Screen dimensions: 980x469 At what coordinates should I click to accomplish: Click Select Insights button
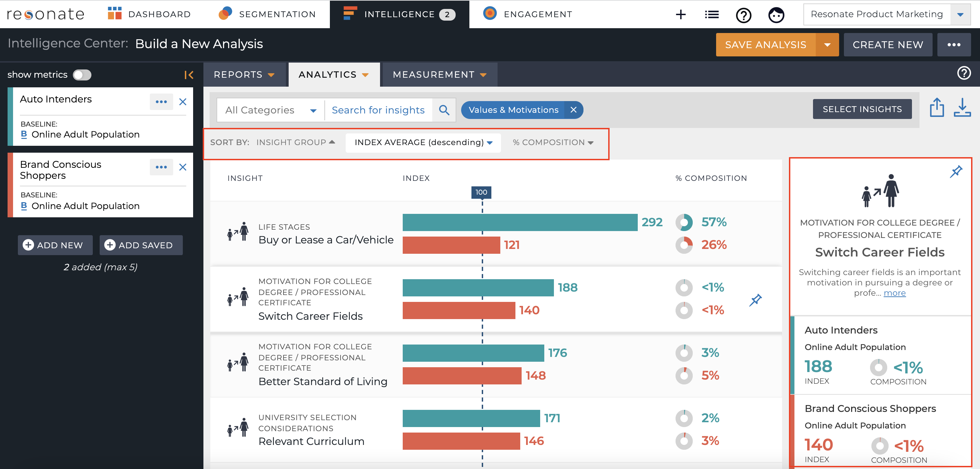coord(862,109)
